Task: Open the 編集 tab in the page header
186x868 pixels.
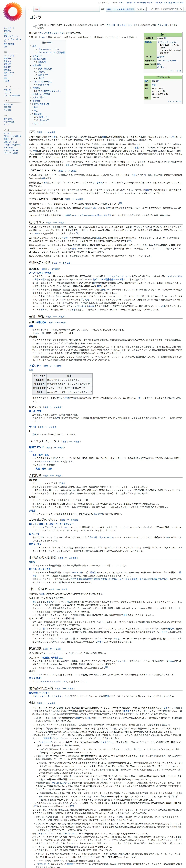Action: click(109, 9)
